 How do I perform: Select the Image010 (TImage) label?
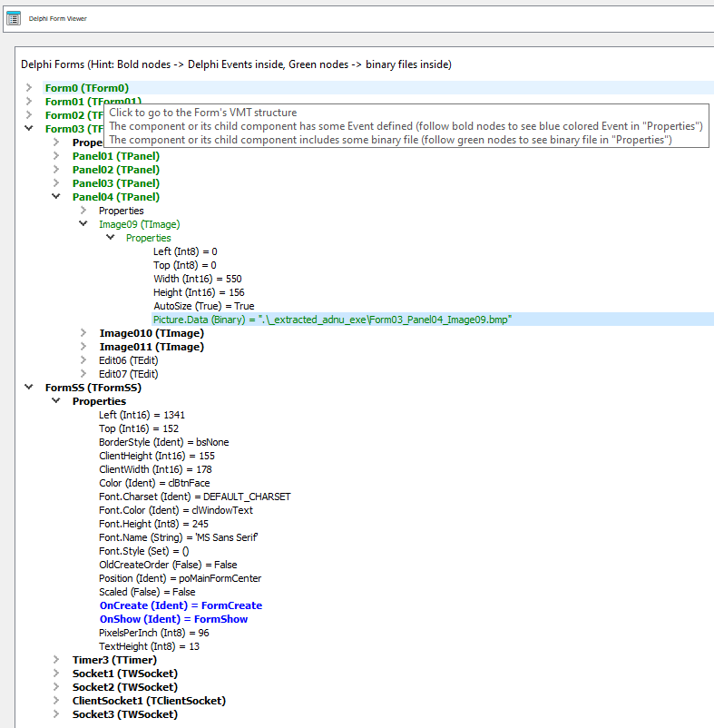(x=152, y=333)
